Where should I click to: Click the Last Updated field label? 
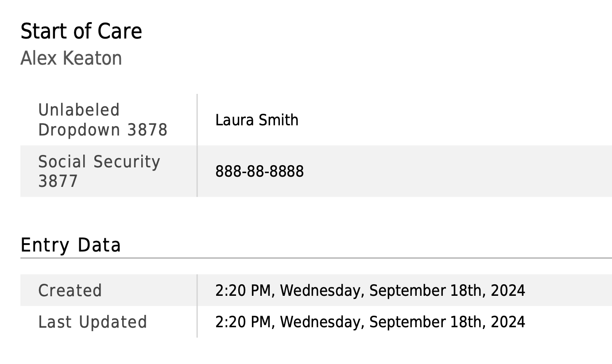tap(93, 322)
